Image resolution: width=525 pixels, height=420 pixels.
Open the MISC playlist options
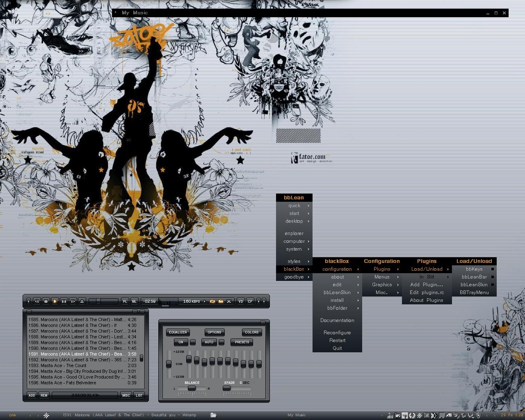click(126, 395)
